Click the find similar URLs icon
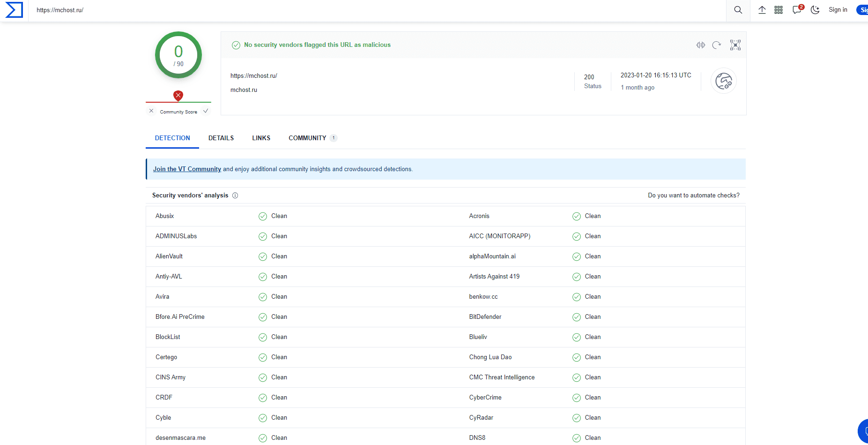Viewport: 868px width, 445px height. tap(700, 45)
